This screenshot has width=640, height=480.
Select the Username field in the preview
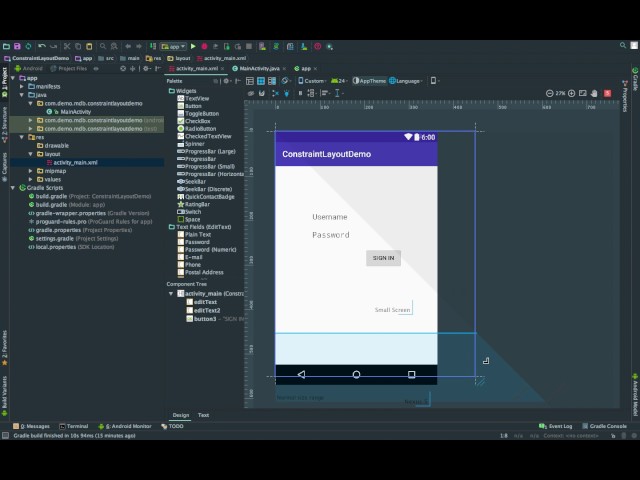[x=330, y=217]
